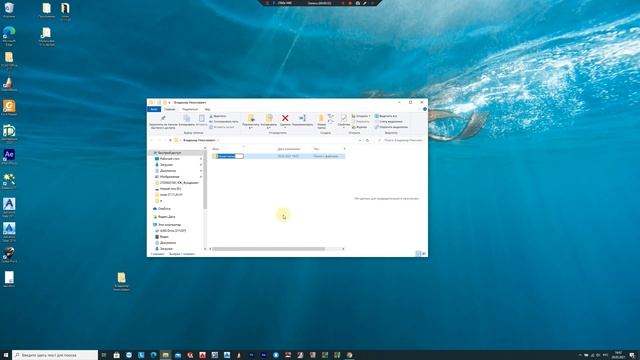
Task: Switch to large icons view in status bar
Action: [x=424, y=254]
